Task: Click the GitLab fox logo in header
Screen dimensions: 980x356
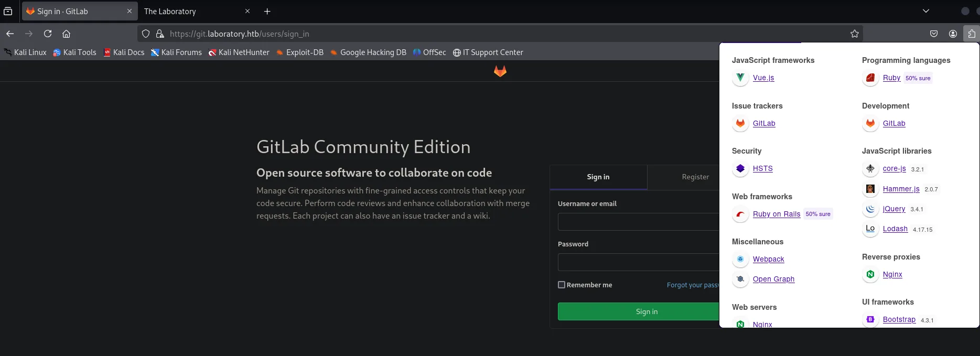Action: (500, 71)
